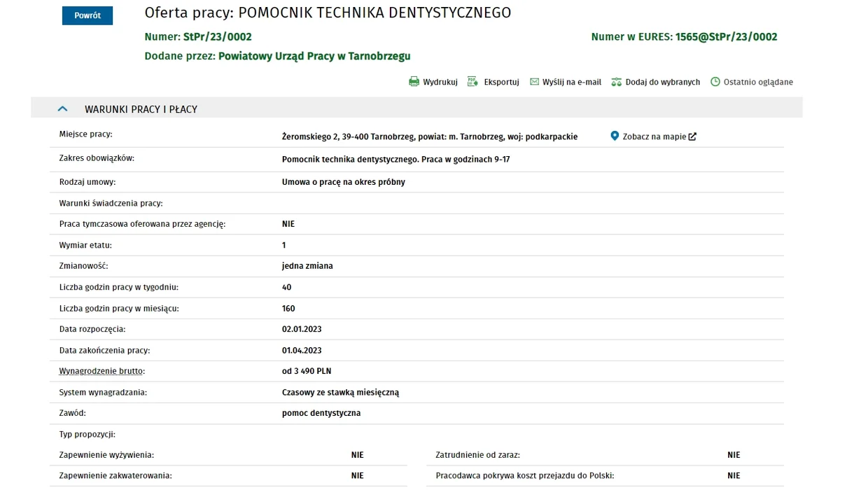Select offer number StPr/23/0002
Screen dimensions: 847x504
coord(217,37)
